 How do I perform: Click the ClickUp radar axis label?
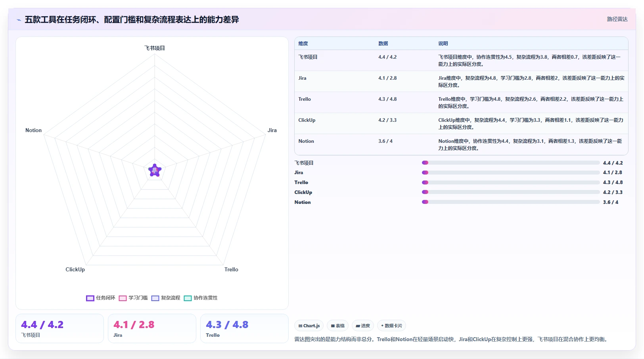click(x=75, y=269)
